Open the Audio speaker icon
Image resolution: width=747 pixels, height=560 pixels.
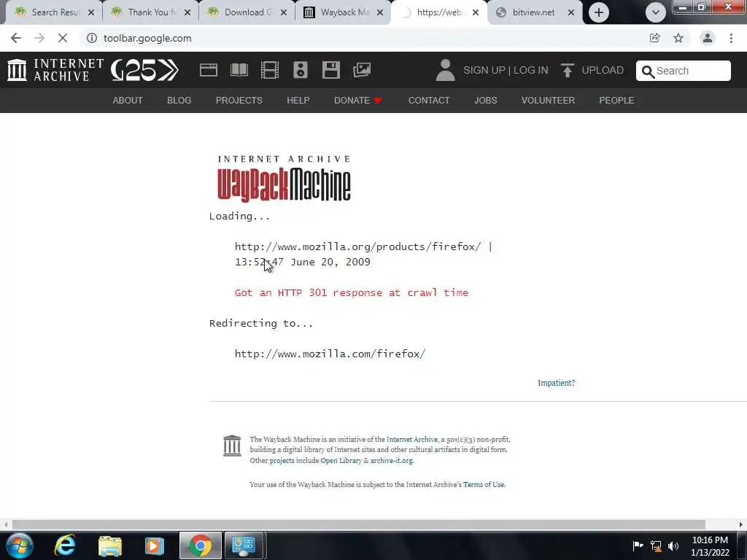coord(300,70)
